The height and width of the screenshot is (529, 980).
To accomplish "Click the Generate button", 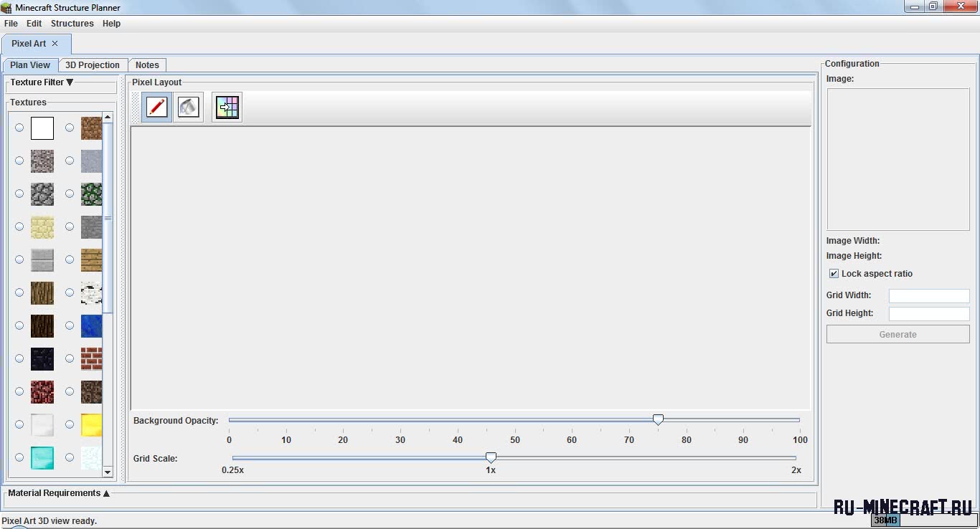I will point(898,335).
